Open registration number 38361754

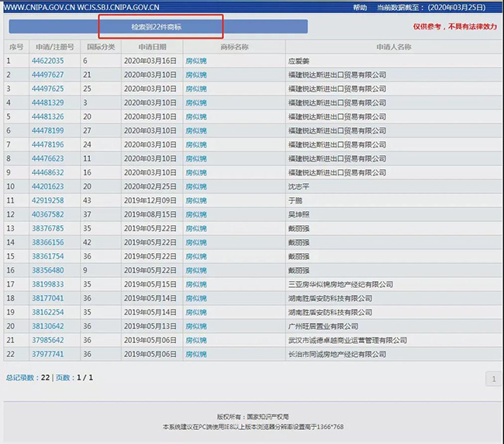[47, 256]
